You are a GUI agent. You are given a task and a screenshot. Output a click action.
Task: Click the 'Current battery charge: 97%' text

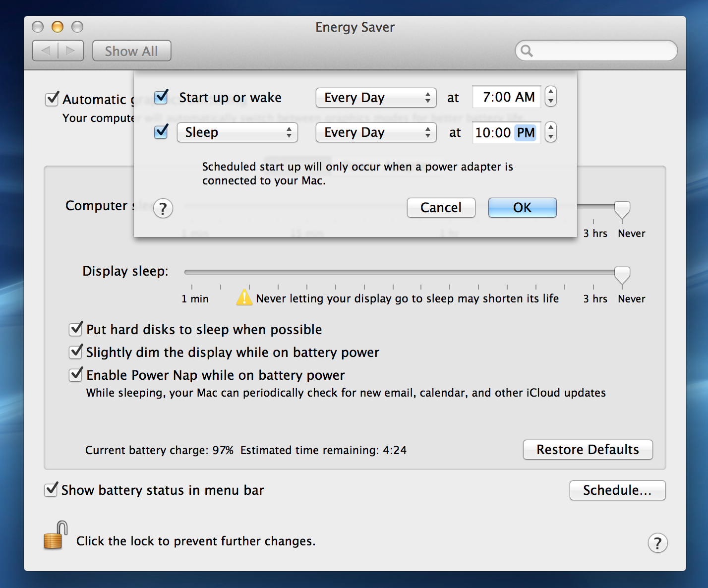pos(159,450)
